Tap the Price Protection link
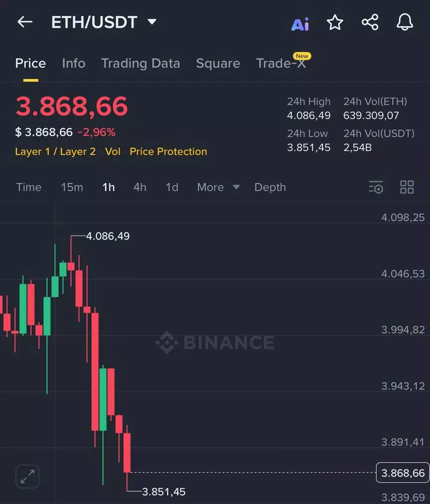This screenshot has height=504, width=430. 168,152
